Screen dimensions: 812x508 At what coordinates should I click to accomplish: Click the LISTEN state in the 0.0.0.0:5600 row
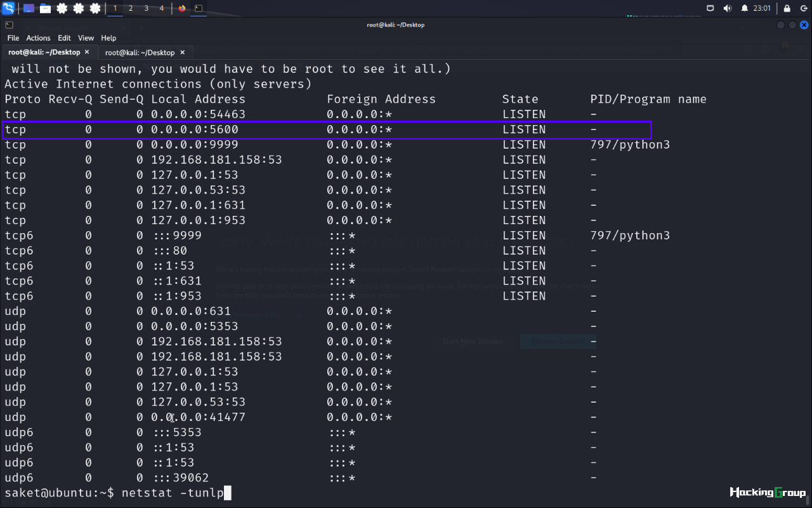(x=524, y=130)
